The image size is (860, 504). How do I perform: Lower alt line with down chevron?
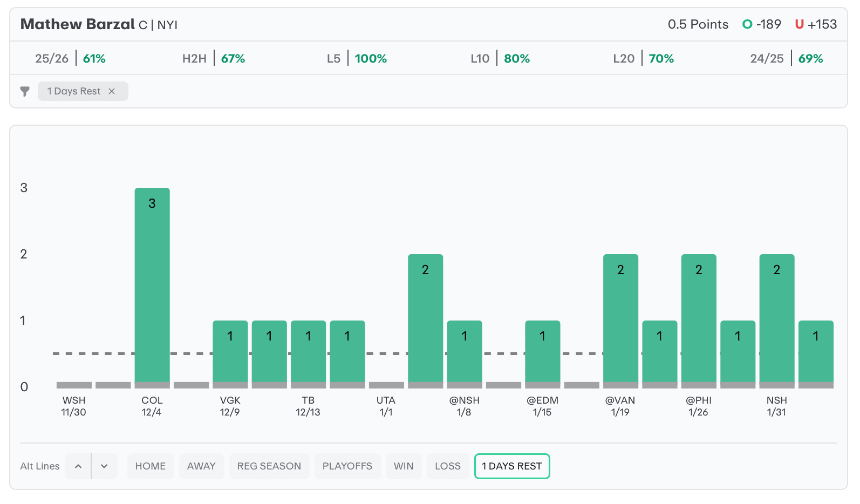tap(105, 466)
